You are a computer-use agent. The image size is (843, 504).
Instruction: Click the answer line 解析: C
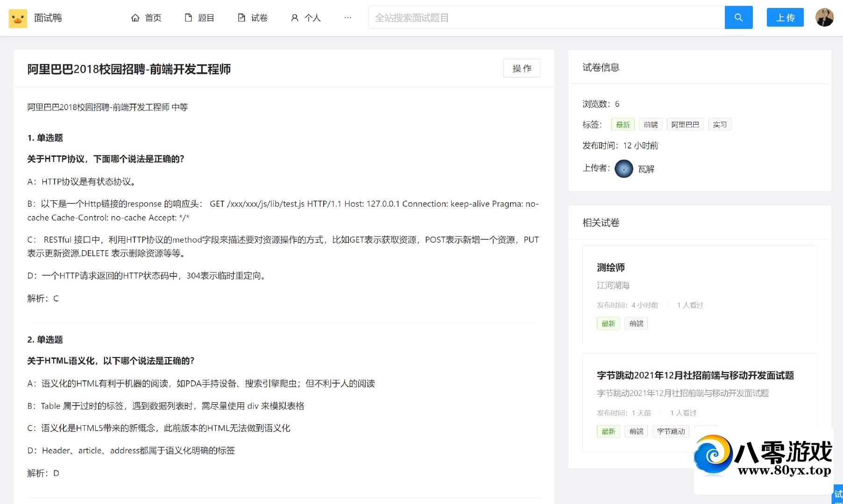[43, 299]
